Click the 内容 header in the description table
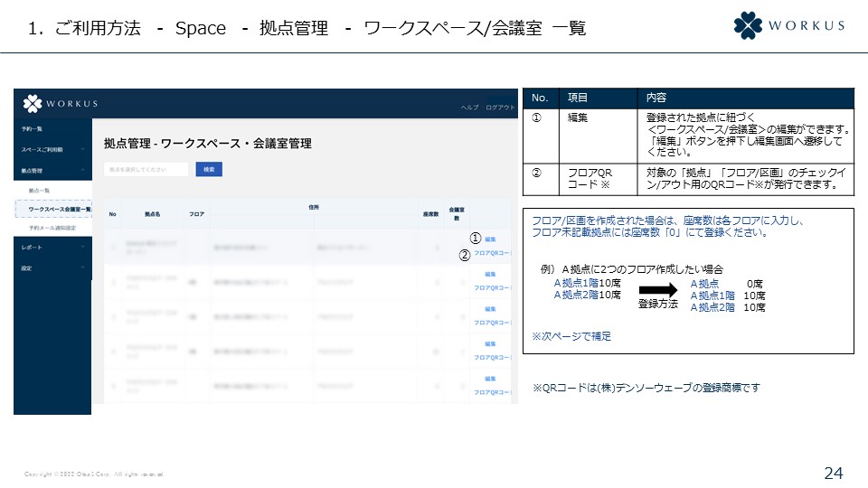Screen dimensions: 868x488 pyautogui.click(x=656, y=98)
